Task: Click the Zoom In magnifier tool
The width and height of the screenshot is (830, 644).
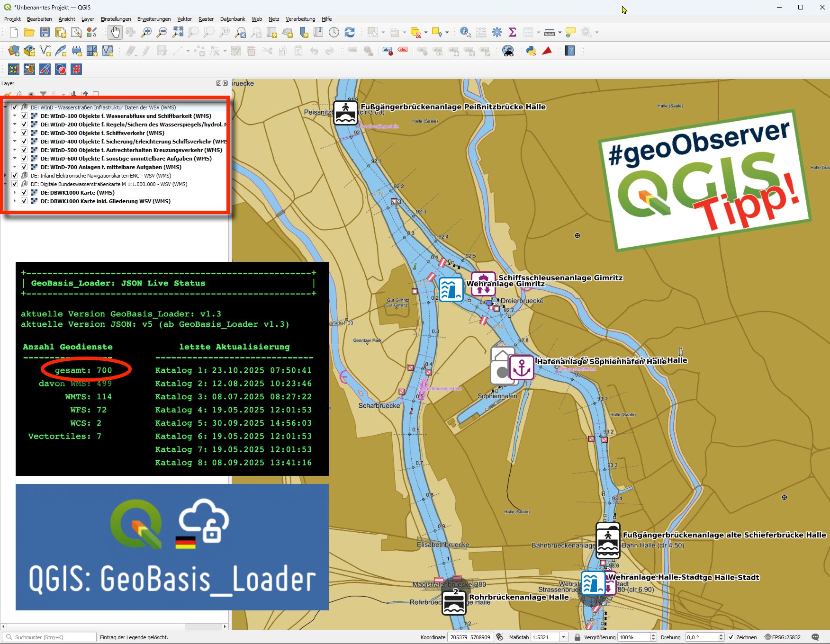Action: point(146,32)
